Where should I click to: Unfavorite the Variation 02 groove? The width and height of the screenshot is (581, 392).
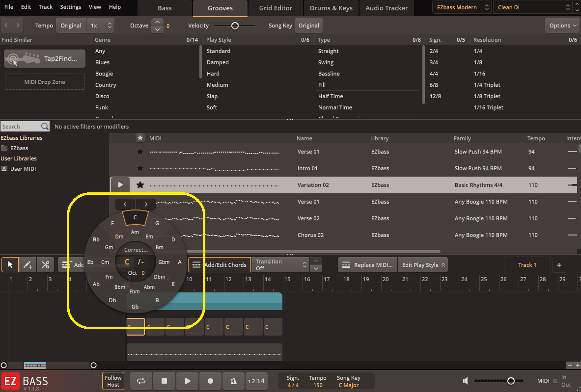(140, 184)
